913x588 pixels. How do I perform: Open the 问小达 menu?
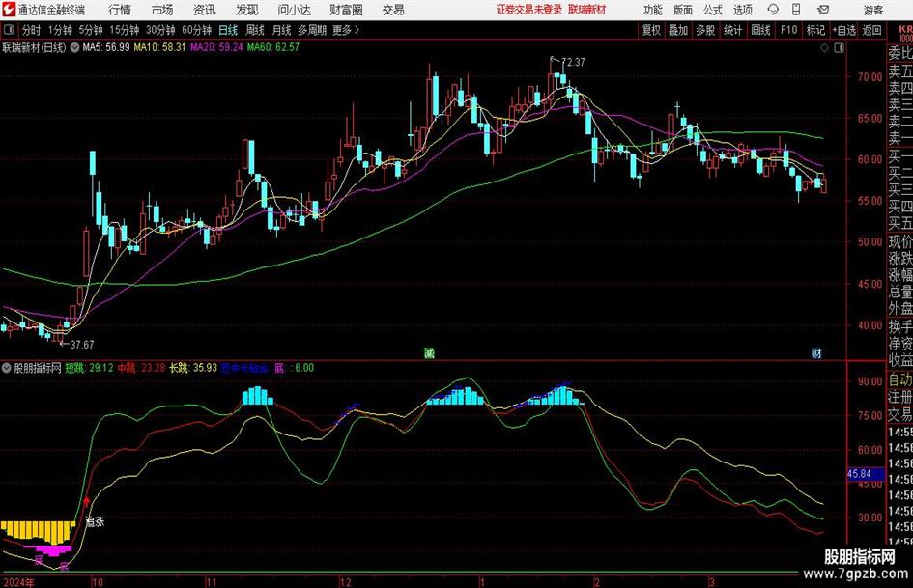click(294, 10)
